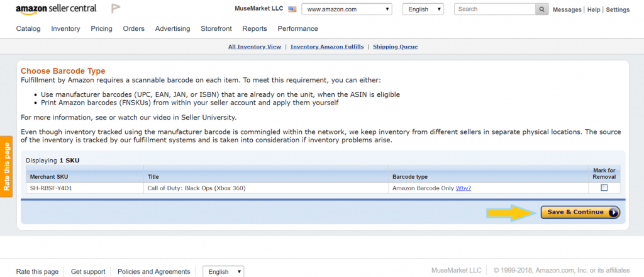Click the Why? link for barcode type
Image resolution: width=644 pixels, height=277 pixels.
(x=464, y=188)
